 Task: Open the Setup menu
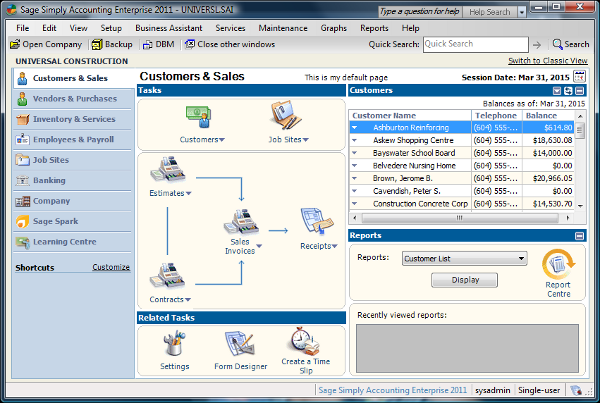point(111,28)
